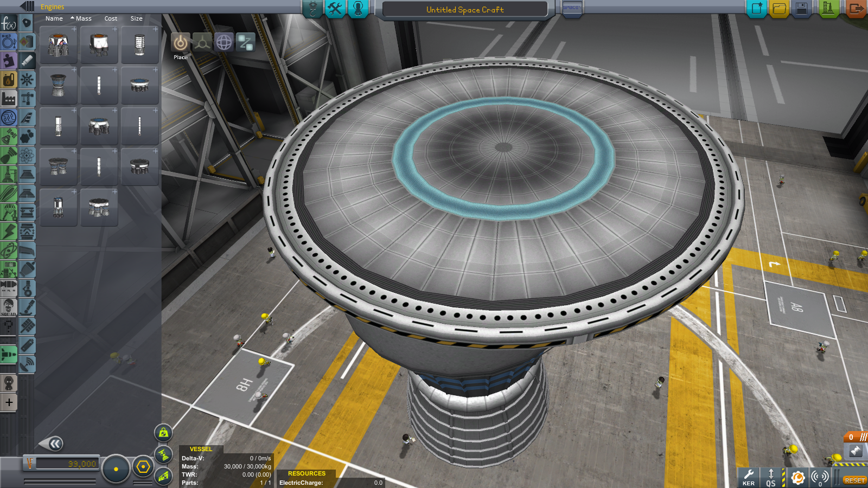The width and height of the screenshot is (868, 488).
Task: Cycle the symmetry mode round button
Action: tap(116, 469)
